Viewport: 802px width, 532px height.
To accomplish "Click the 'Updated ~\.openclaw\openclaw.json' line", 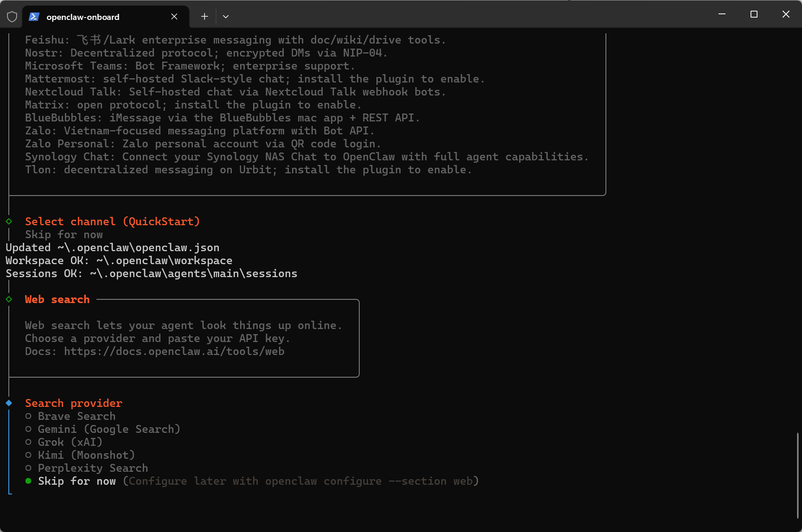I will click(113, 247).
